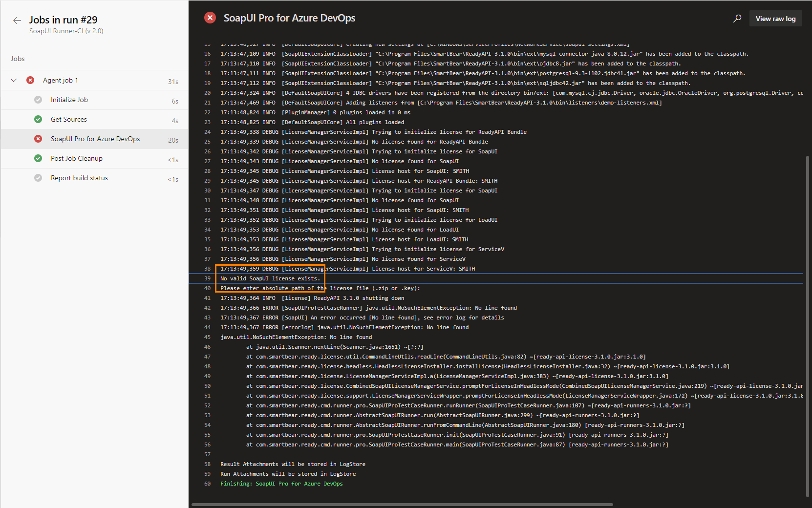
Task: Select the Post Job Cleanup step
Action: 77,158
